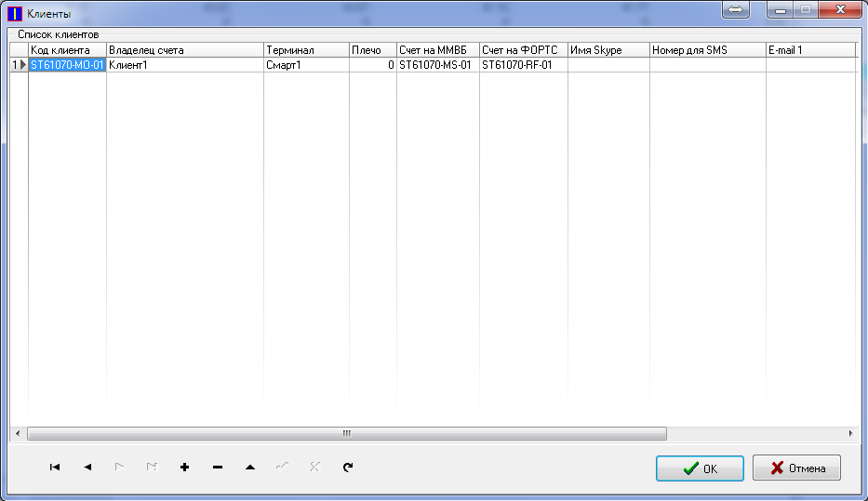Select the Плечо cell with value 0

(x=372, y=65)
